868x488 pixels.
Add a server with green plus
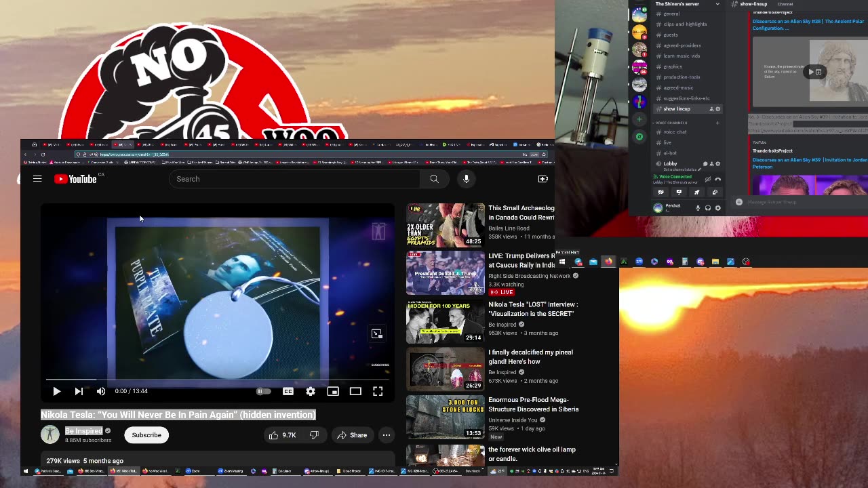[x=639, y=119]
